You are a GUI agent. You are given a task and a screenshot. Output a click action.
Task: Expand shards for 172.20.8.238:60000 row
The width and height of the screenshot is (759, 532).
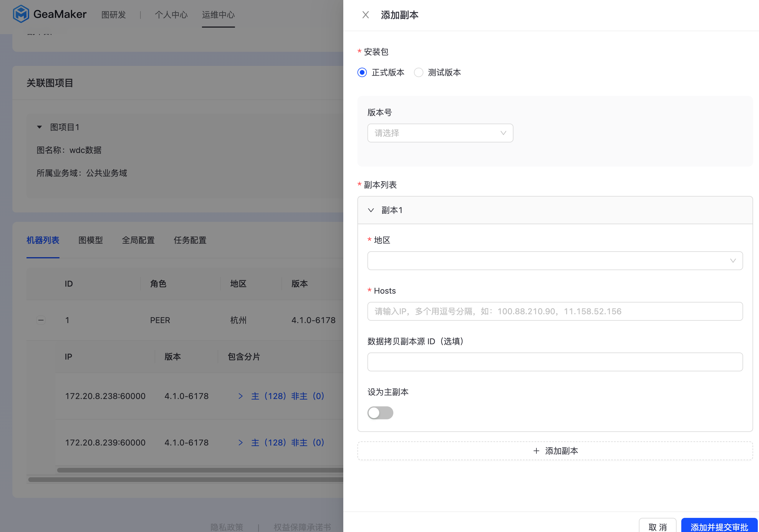[241, 396]
